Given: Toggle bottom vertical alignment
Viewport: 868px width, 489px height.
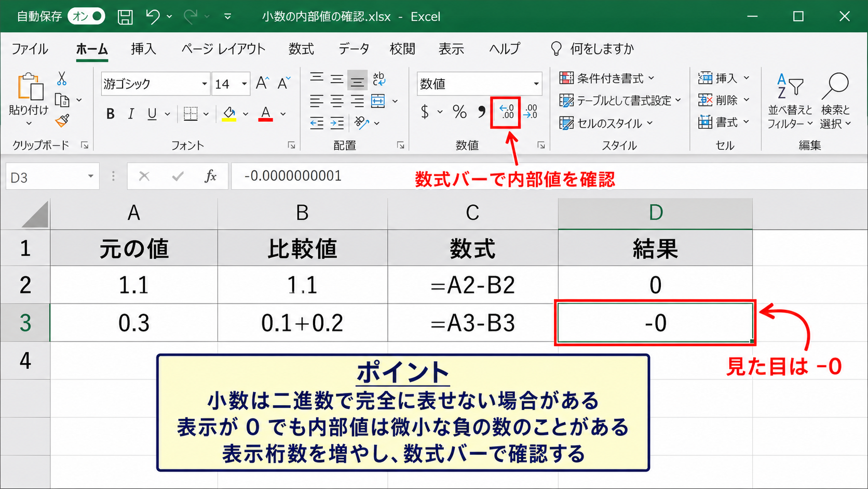Looking at the screenshot, I should [358, 80].
